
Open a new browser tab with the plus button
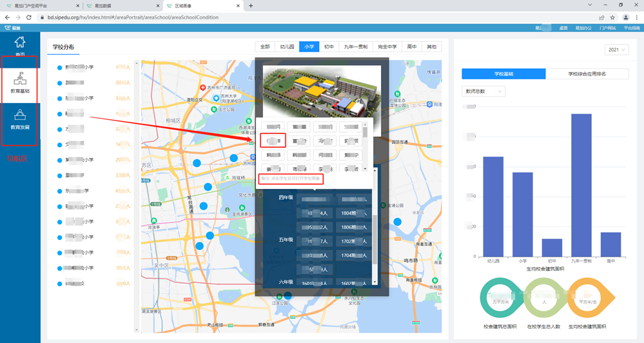(x=251, y=6)
